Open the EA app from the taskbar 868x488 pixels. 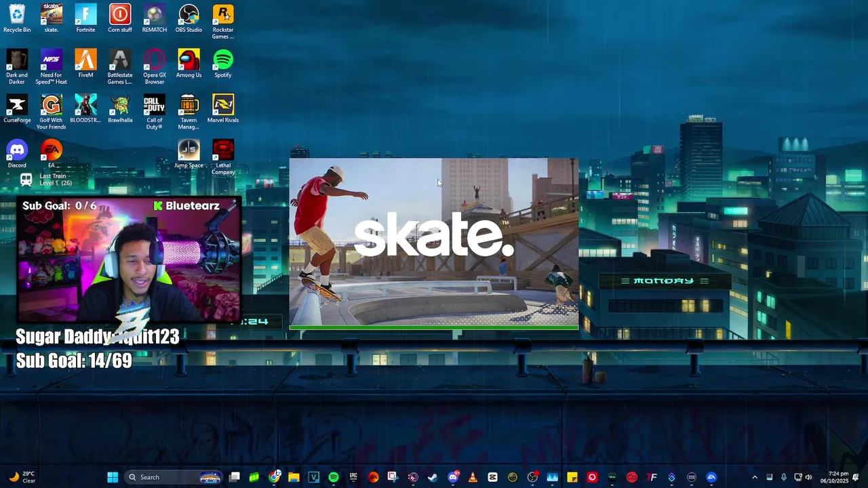711,477
